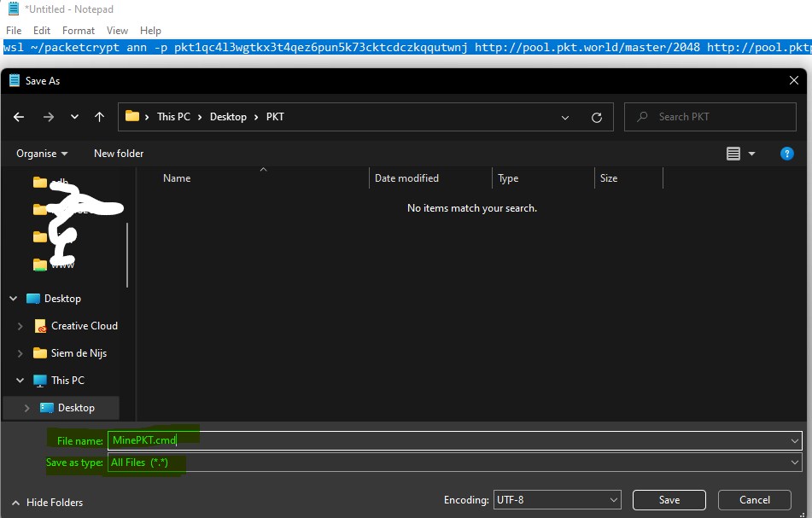Select This PC in the tree

pyautogui.click(x=67, y=381)
